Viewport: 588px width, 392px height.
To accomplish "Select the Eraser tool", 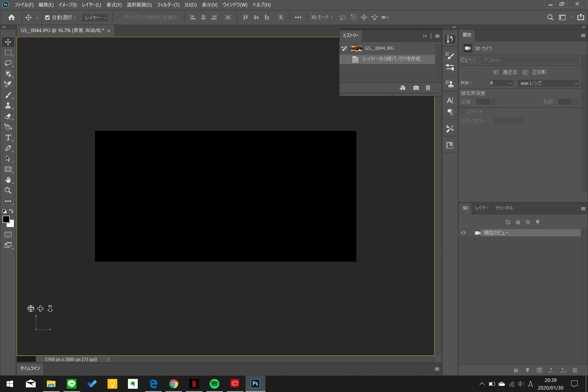I will click(8, 116).
